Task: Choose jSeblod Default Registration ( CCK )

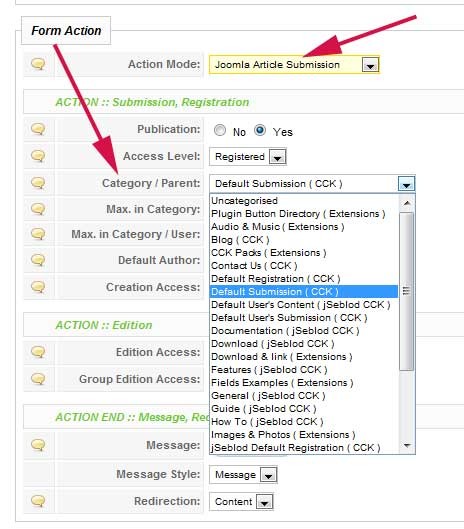Action: tap(304, 447)
